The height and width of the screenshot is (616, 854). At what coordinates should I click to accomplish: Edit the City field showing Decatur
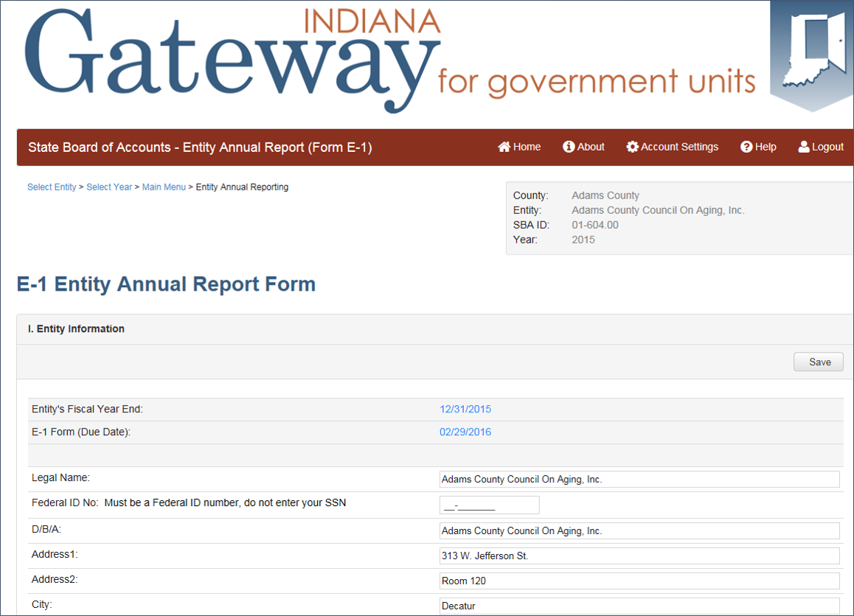tap(639, 606)
